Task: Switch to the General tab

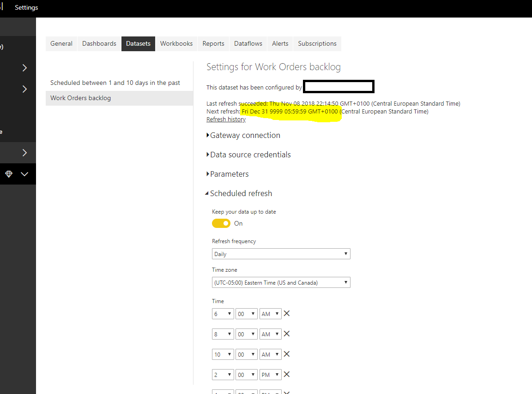Action: [61, 44]
